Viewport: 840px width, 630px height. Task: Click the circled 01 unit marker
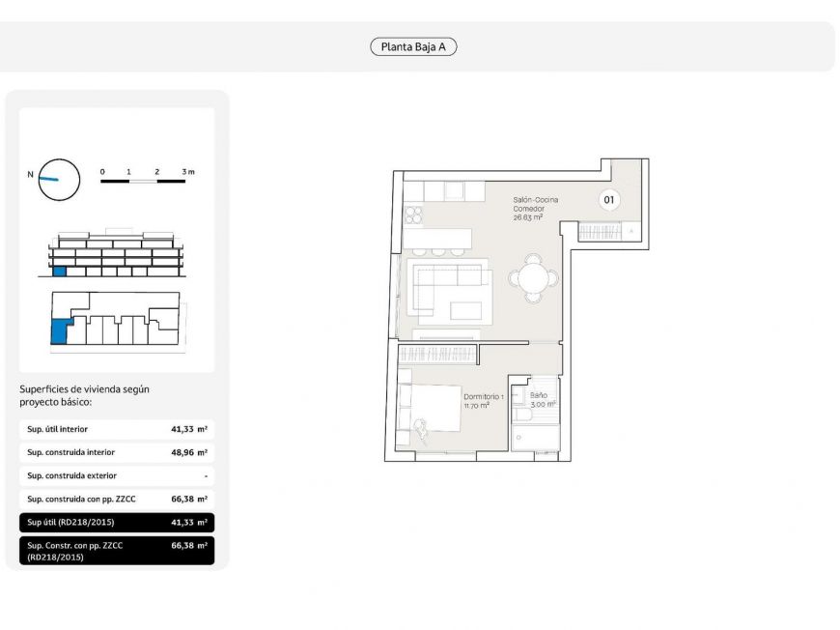click(609, 200)
